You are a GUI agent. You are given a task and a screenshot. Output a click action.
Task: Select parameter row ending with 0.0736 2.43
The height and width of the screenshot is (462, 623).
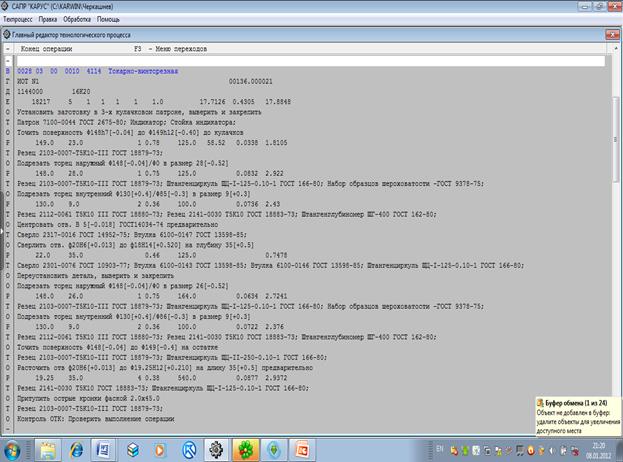coord(158,204)
